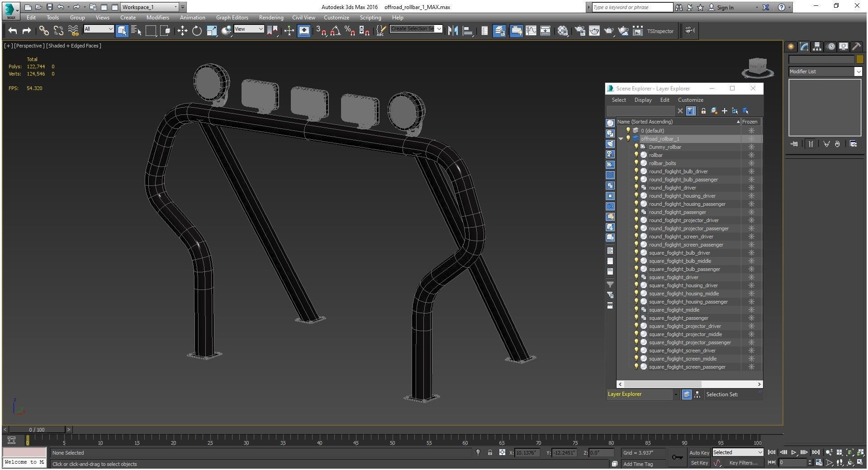Freeze round_foglight_driver object
Viewport: 868px width, 470px height.
[x=751, y=188]
